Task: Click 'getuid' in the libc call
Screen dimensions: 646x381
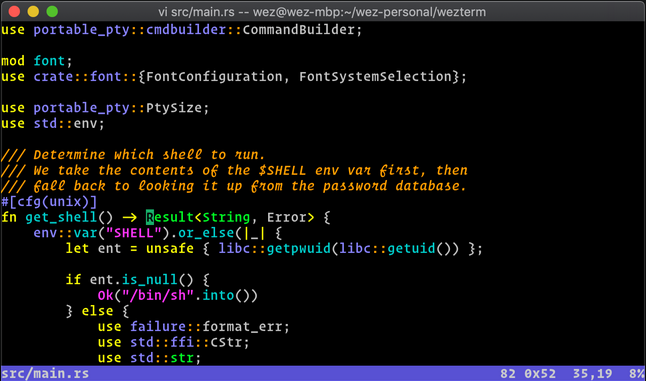Action: pos(412,249)
